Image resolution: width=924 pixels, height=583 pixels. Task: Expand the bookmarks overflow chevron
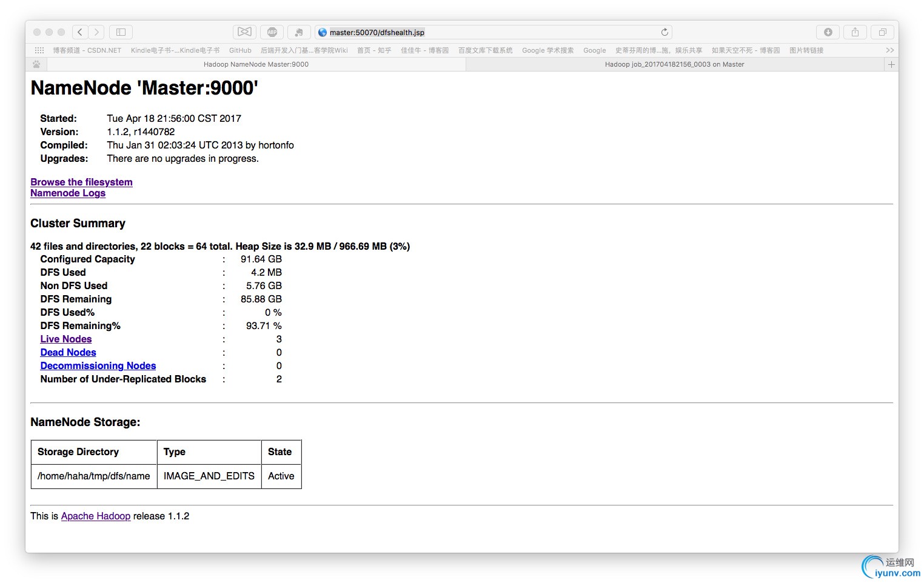[889, 50]
